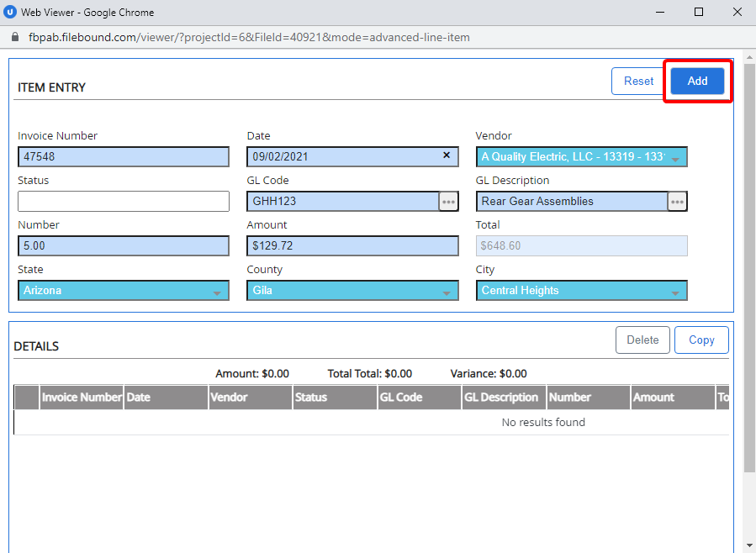Viewport: 756px width, 553px height.
Task: Click the Amount column header in the grid
Action: [653, 398]
